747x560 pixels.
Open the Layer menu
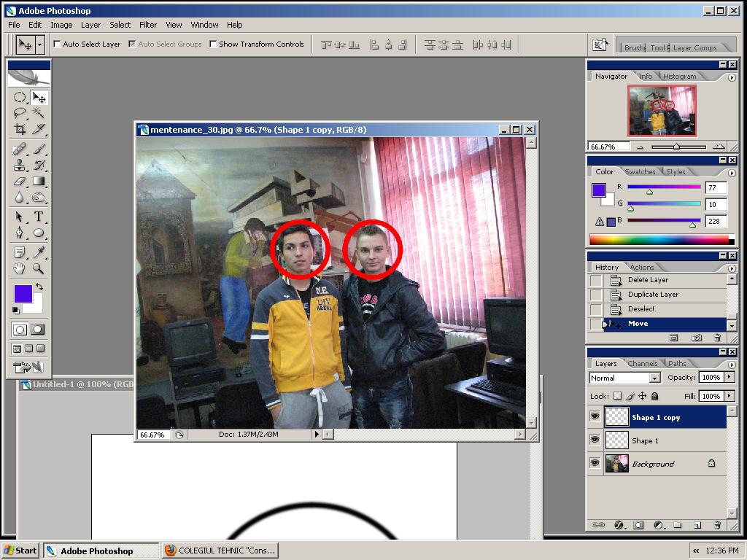point(90,25)
